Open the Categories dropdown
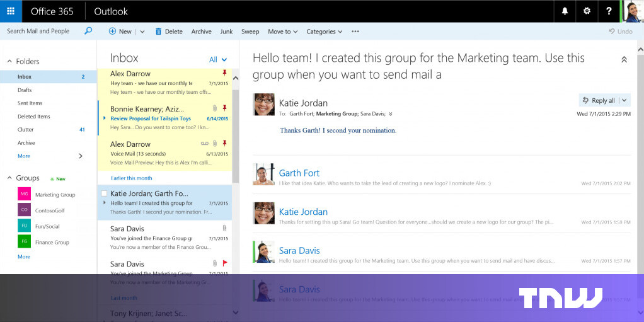This screenshot has height=322, width=644. click(x=324, y=32)
